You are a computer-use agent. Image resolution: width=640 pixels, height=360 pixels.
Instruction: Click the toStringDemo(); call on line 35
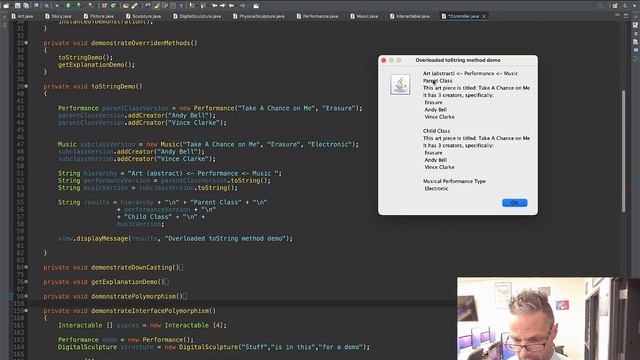(85, 58)
